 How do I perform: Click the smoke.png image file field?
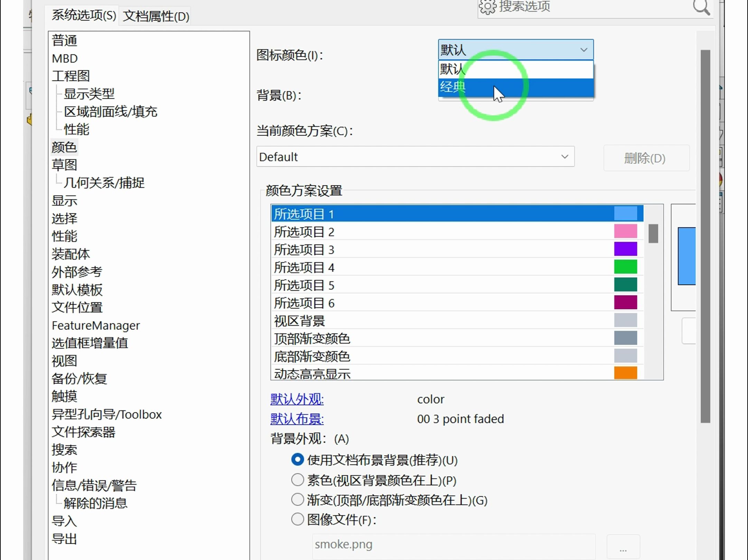pyautogui.click(x=454, y=546)
